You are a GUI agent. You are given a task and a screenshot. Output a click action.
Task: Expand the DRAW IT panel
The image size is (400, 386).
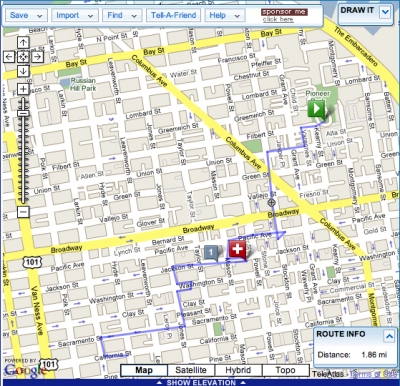385,12
